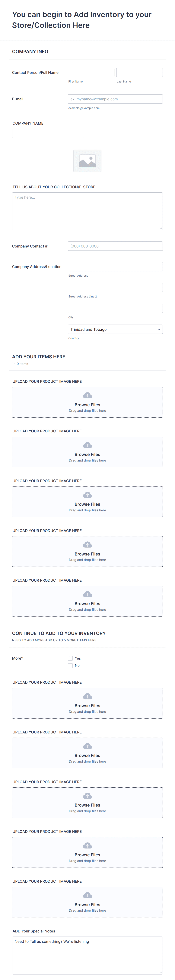175x980 pixels.
Task: Click Browse Files in the second box after More?
Action: 87,755
